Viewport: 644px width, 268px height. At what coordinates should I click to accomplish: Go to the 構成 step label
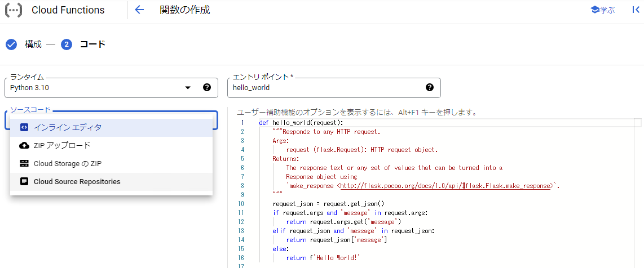[33, 44]
